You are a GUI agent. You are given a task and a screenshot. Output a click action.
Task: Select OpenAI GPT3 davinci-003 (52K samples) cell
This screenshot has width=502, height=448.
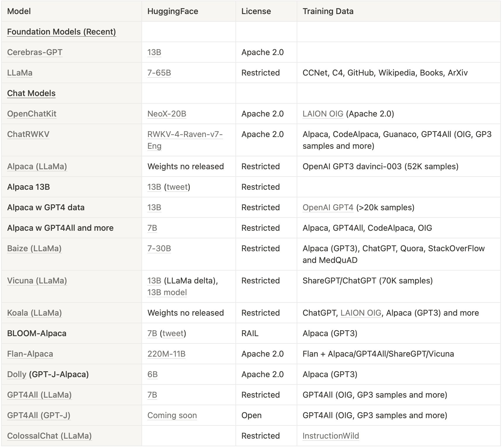[x=399, y=166]
